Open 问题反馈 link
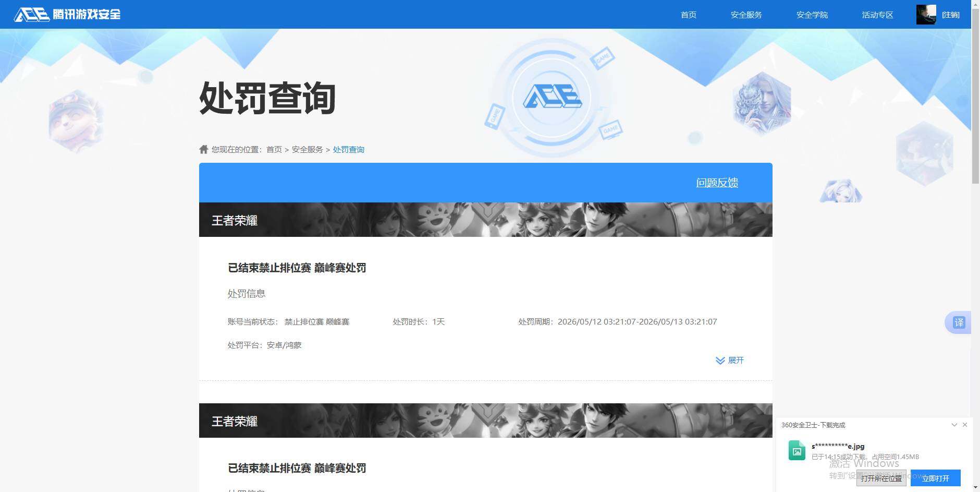 717,183
